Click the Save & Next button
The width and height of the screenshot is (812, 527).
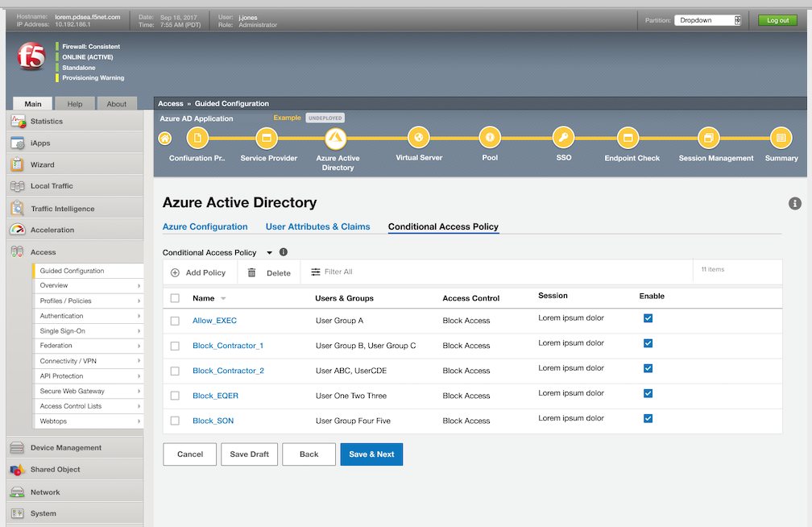(371, 454)
